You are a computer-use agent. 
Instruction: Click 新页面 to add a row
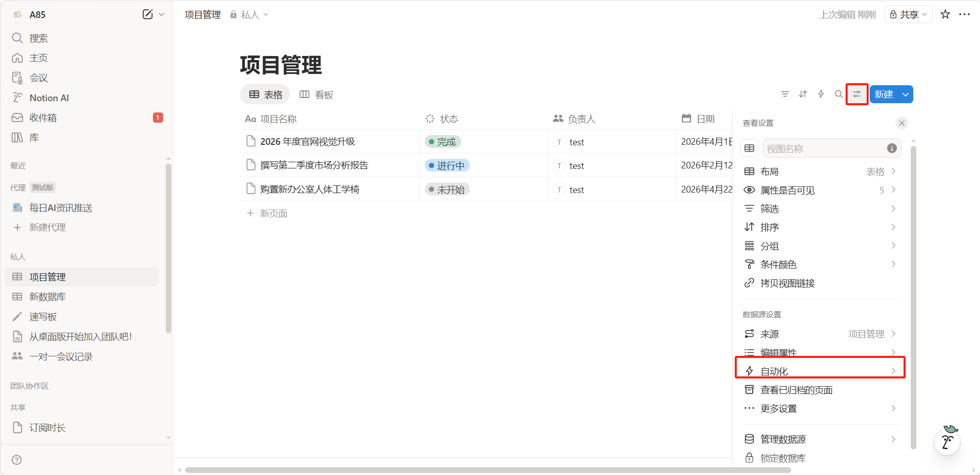coord(273,214)
